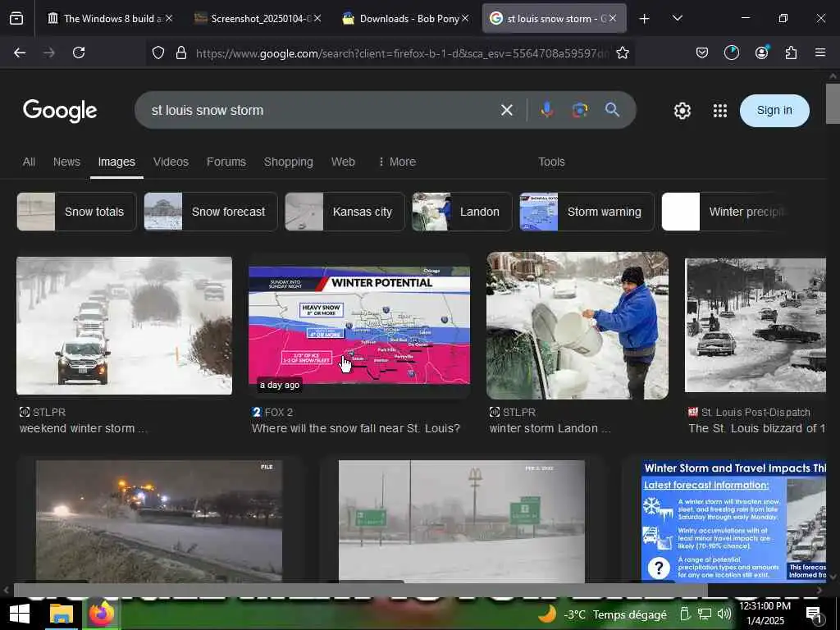Screen dimensions: 840x630
Task: Submit search with magnifying glass icon
Action: click(612, 110)
